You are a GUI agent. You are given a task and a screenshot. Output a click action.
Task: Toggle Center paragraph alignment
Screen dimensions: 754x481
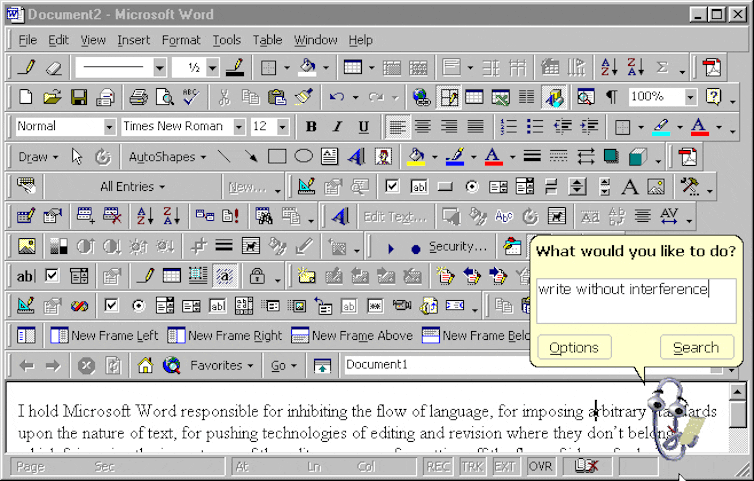click(x=423, y=127)
